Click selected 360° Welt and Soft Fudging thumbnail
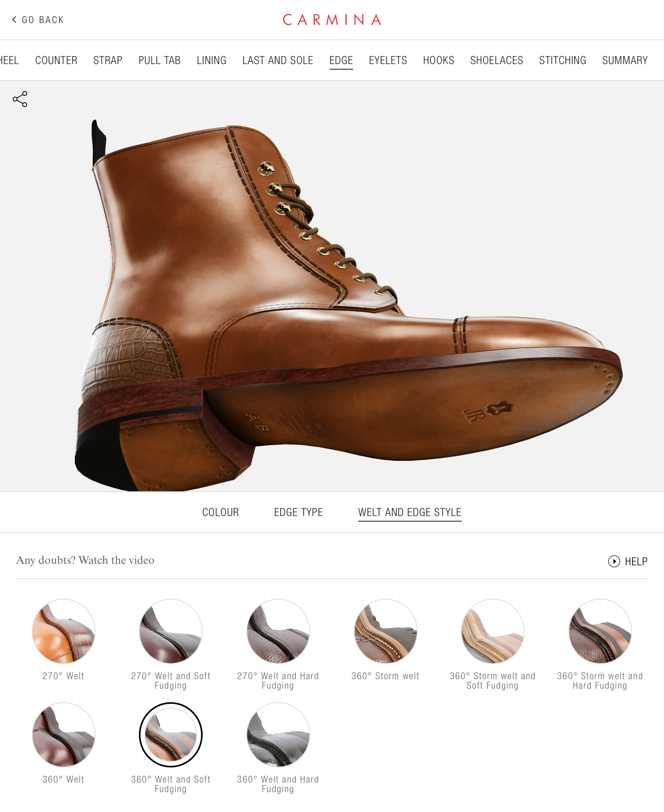 point(171,735)
